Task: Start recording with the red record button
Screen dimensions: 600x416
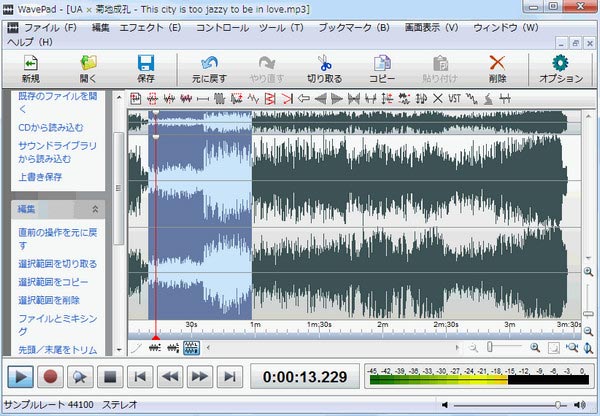Action: (x=50, y=377)
